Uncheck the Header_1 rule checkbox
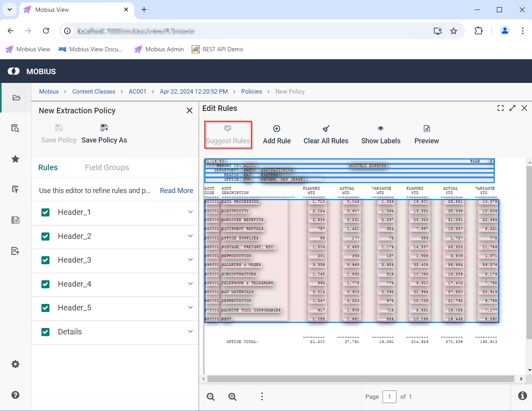This screenshot has height=411, width=532. 45,212
